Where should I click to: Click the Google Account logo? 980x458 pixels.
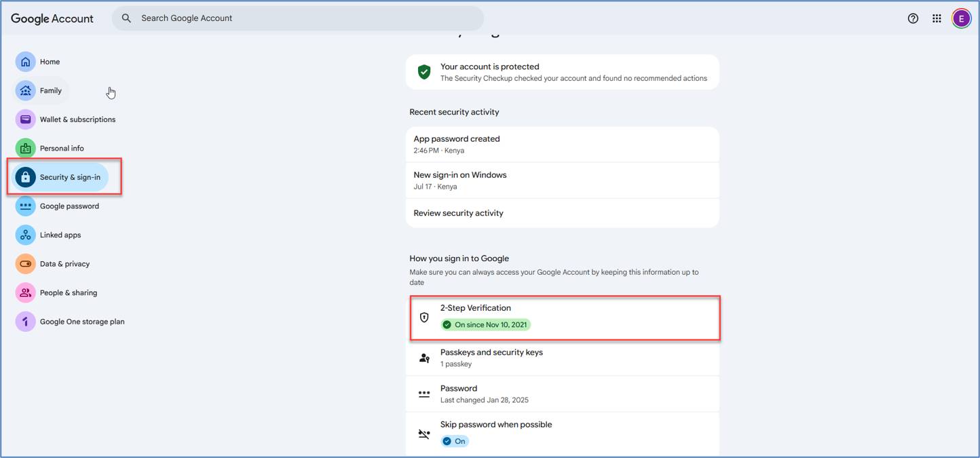tap(52, 18)
